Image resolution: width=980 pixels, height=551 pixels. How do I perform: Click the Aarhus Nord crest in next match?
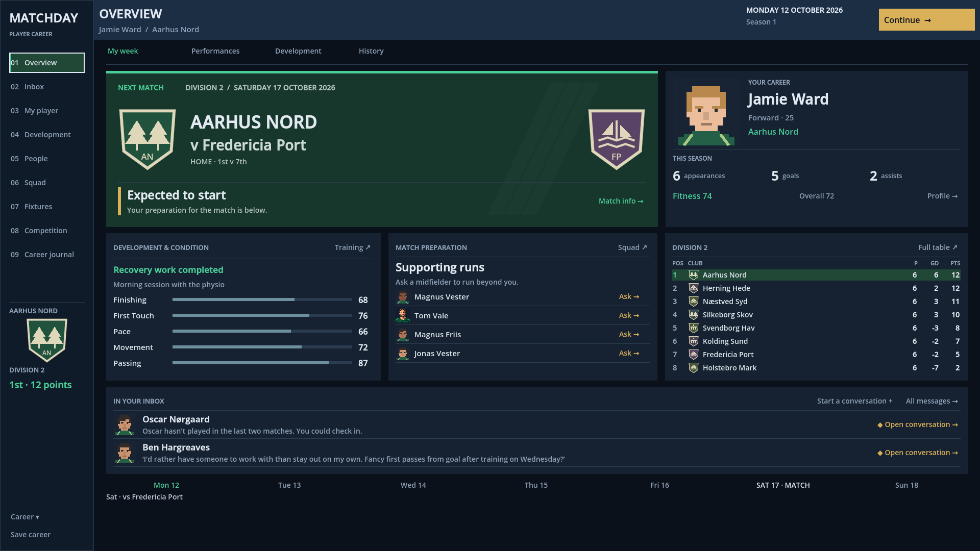(x=148, y=139)
